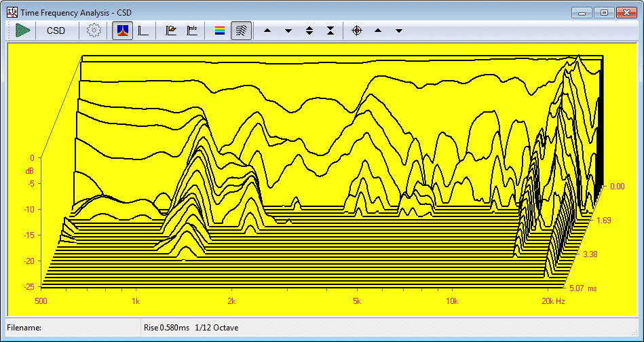Click the 500 frequency axis label

point(41,301)
